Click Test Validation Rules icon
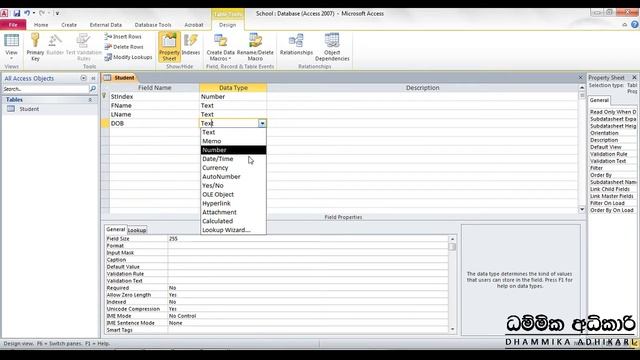640x360 pixels. 84,47
